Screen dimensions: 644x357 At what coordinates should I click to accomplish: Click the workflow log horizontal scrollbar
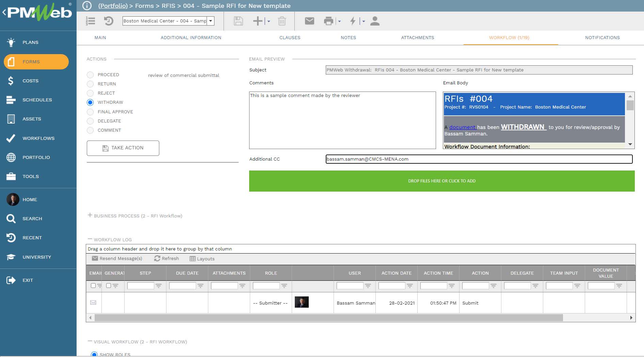[x=328, y=318]
